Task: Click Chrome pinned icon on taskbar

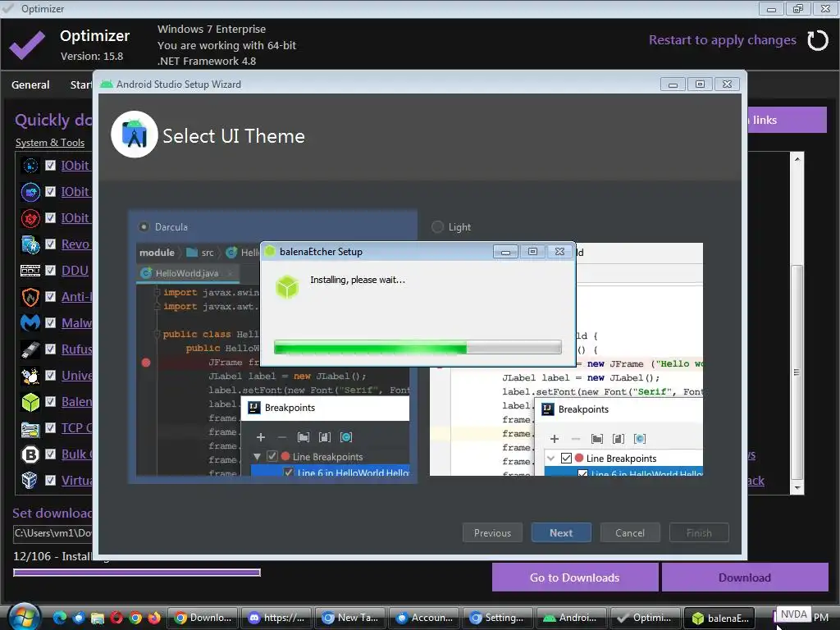Action: (135, 618)
